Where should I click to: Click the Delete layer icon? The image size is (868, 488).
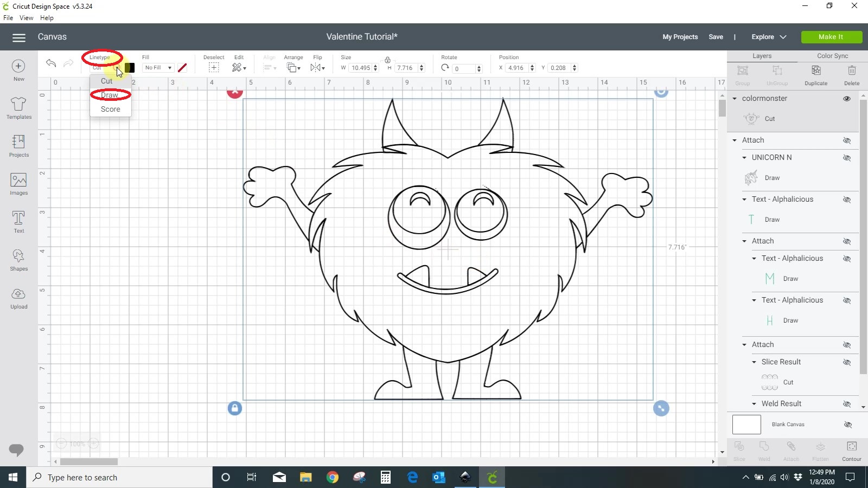pos(852,70)
